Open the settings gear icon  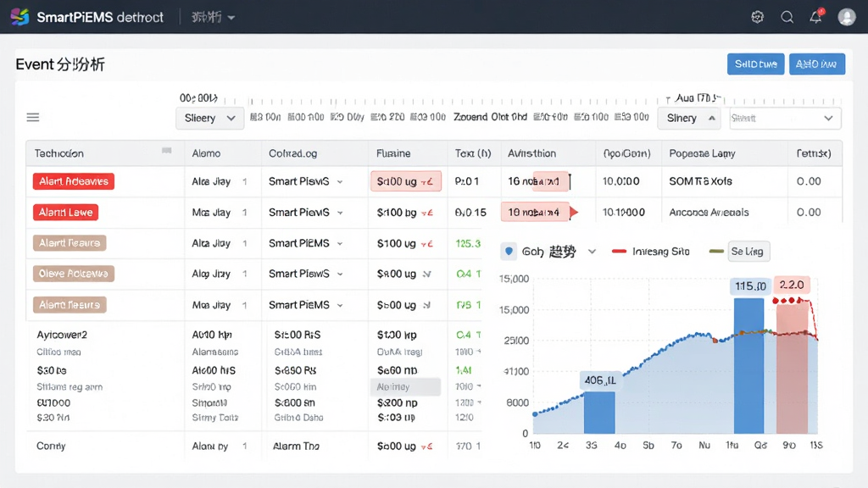tap(757, 17)
